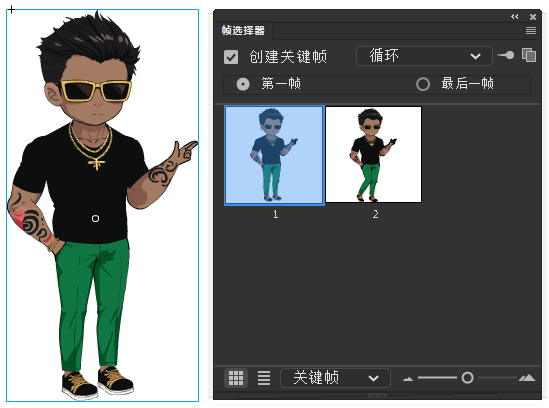Select frame 2 thumbnail
Image resolution: width=549 pixels, height=408 pixels.
pyautogui.click(x=374, y=154)
